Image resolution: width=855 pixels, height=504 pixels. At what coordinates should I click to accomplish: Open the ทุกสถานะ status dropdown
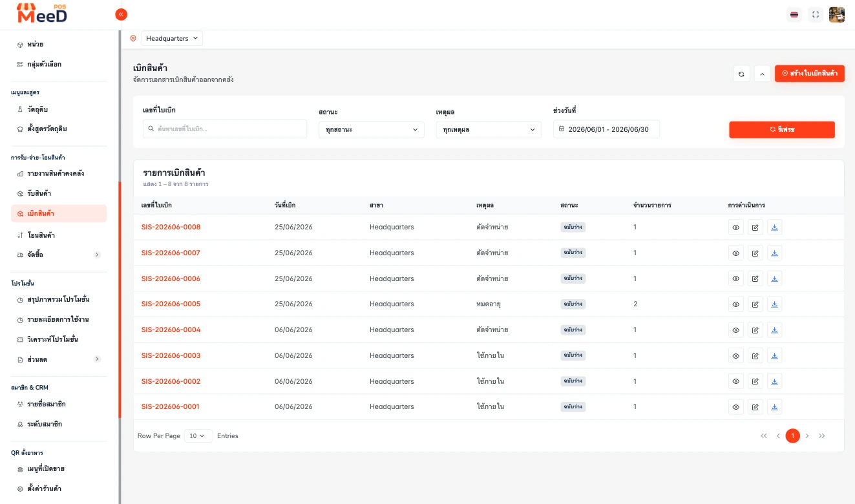(x=372, y=129)
